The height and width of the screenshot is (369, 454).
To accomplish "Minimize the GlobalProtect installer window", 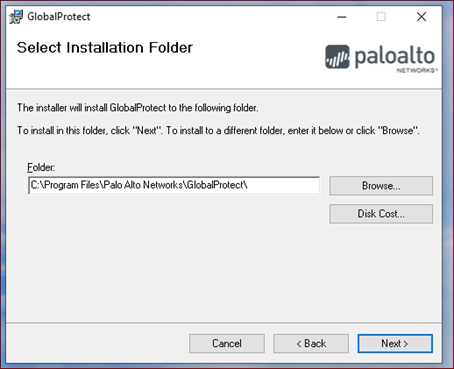I will (x=342, y=17).
